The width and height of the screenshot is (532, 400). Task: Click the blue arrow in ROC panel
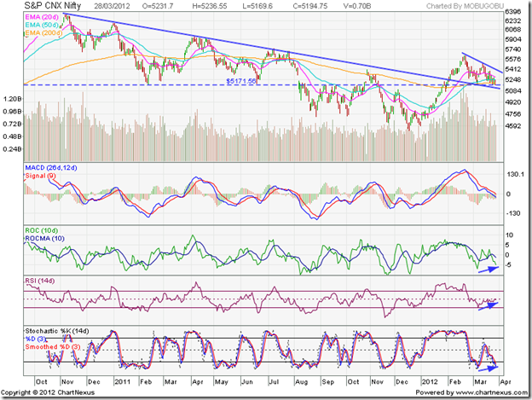coord(489,270)
